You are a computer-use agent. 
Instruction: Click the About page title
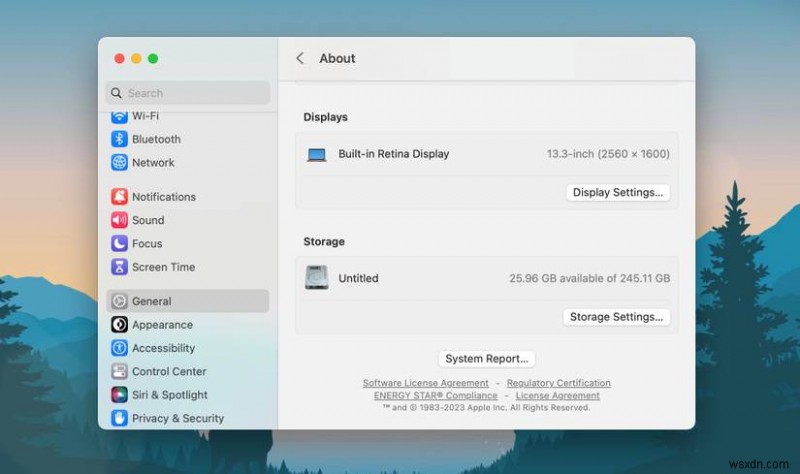tap(337, 58)
